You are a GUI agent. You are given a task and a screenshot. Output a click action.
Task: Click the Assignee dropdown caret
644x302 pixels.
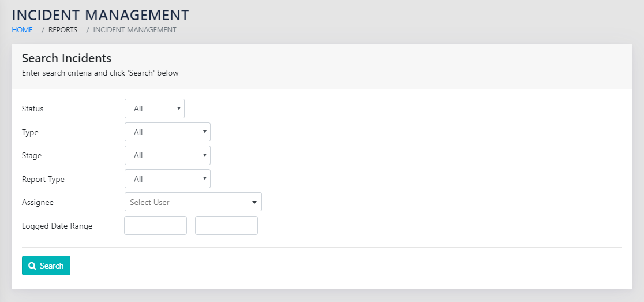coord(254,202)
